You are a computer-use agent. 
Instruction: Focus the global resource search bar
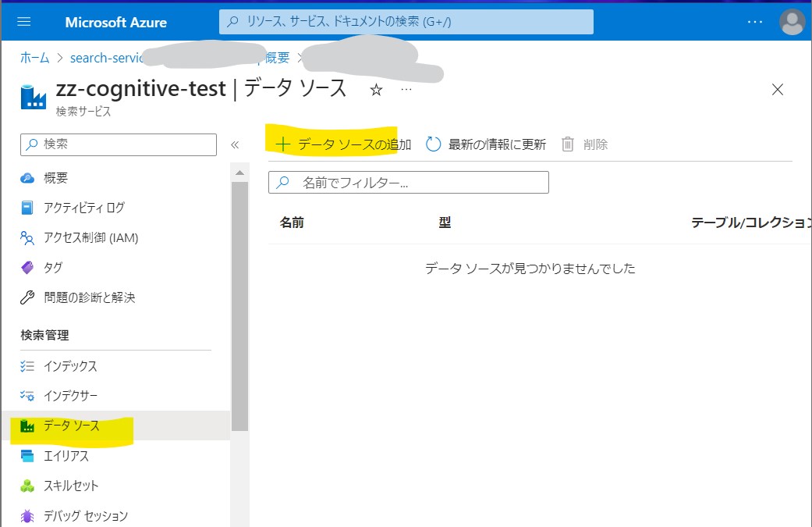coord(406,22)
